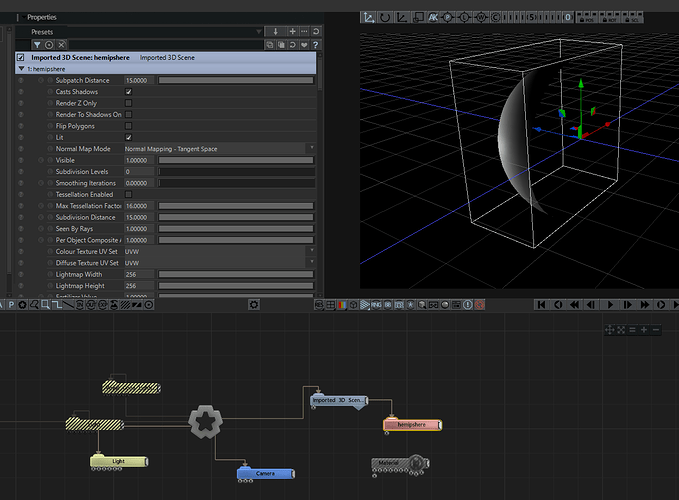
Task: Uncheck the Lit checkbox
Action: (x=129, y=137)
